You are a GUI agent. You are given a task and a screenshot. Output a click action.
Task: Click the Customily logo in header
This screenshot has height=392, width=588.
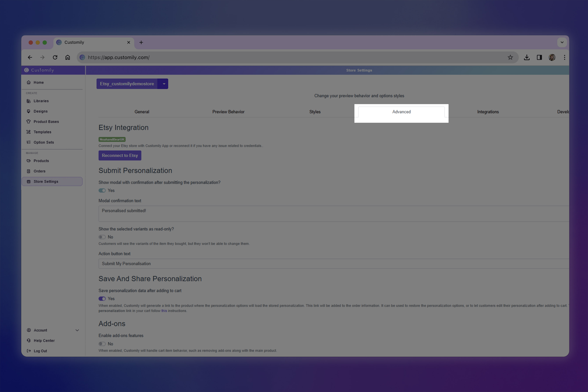(39, 70)
